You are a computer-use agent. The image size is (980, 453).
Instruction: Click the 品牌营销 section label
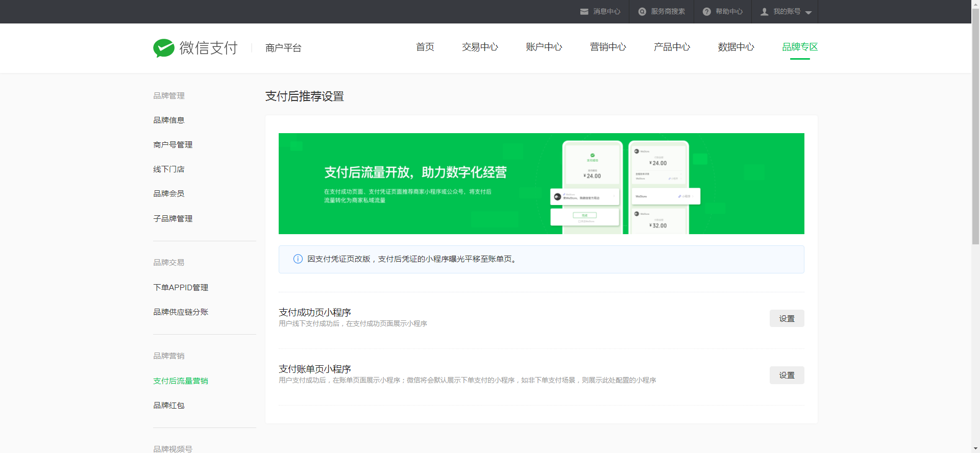coord(169,356)
